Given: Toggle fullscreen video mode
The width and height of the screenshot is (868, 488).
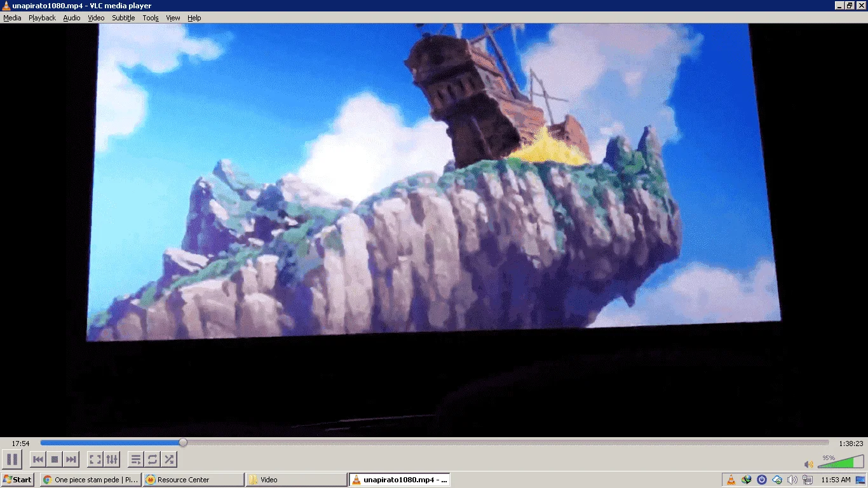Looking at the screenshot, I should coord(95,459).
